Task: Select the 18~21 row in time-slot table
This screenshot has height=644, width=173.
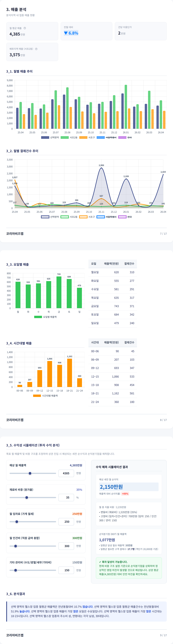Action: [x=113, y=393]
